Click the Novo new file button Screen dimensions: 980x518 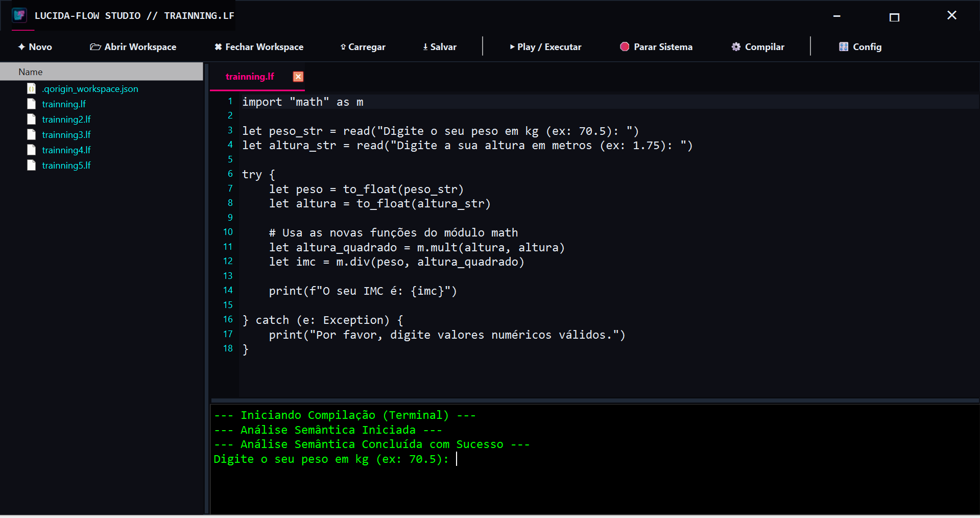[x=35, y=47]
